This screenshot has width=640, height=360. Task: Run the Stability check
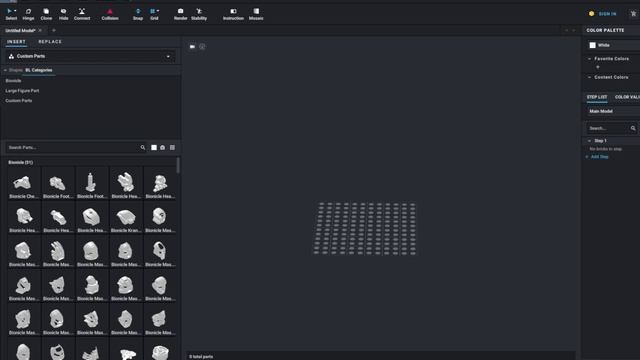[199, 14]
